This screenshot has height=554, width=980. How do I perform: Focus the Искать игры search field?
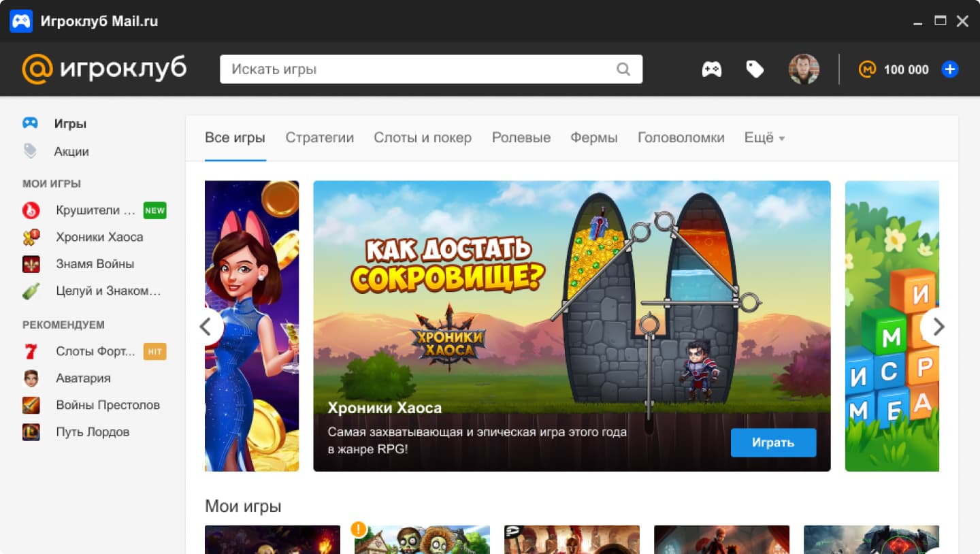[x=415, y=69]
